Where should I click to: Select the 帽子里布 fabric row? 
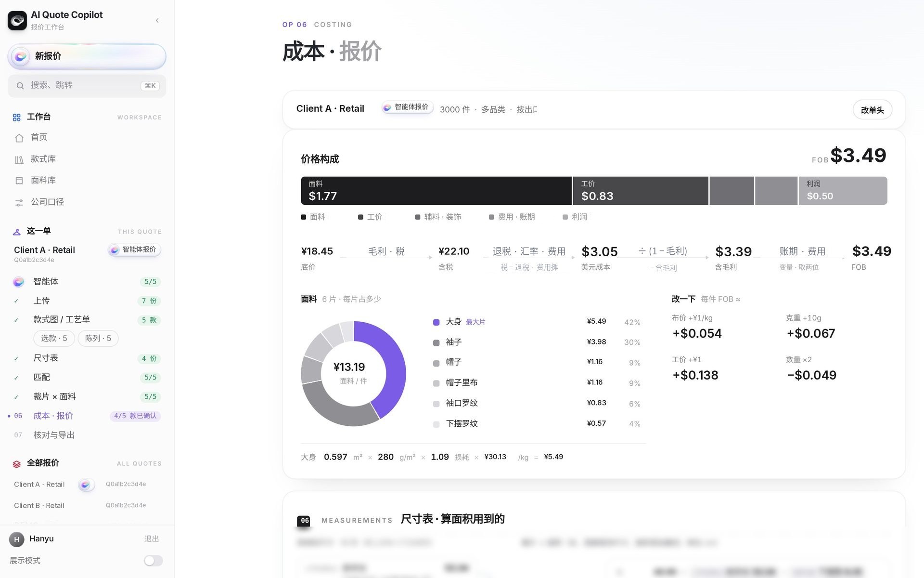pyautogui.click(x=537, y=382)
